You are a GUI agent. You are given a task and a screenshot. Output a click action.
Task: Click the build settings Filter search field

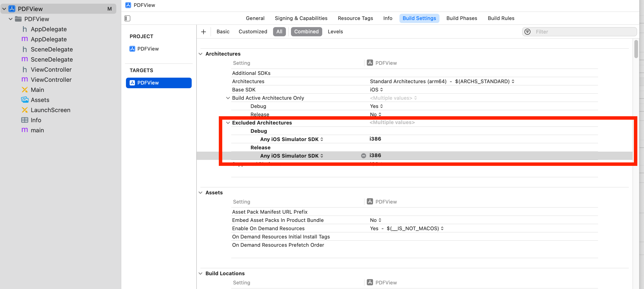pyautogui.click(x=582, y=32)
